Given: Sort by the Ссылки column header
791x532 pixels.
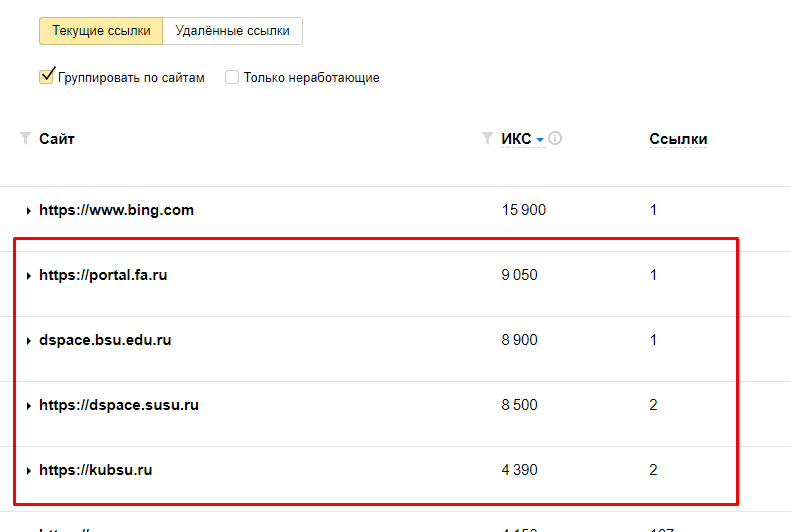Looking at the screenshot, I should 678,139.
